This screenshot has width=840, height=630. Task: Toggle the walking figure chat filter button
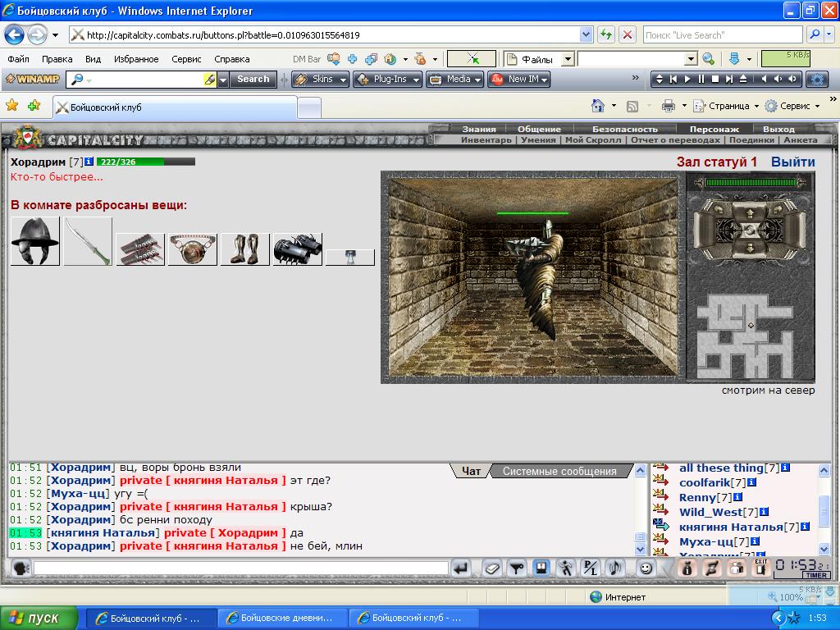point(566,568)
